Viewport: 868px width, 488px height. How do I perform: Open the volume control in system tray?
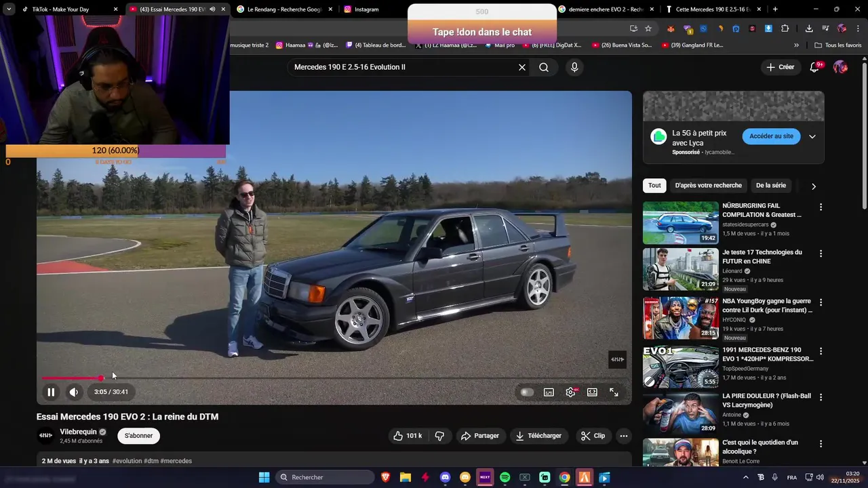[820, 477]
